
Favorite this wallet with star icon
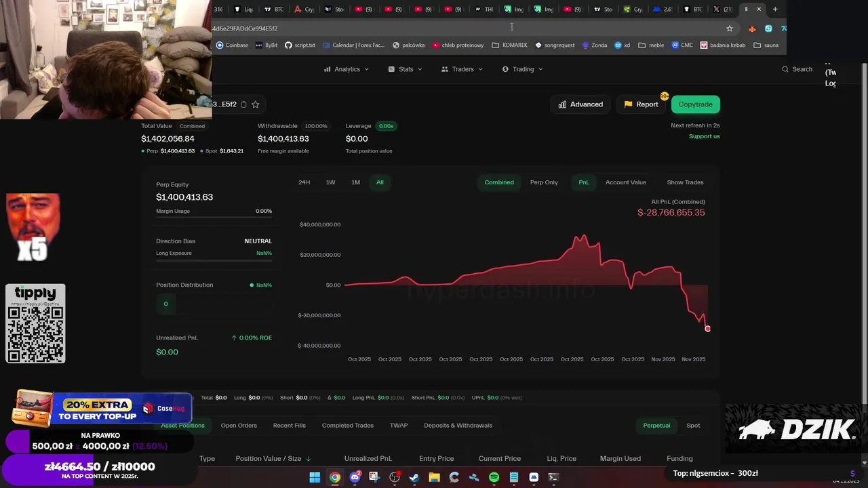(256, 104)
